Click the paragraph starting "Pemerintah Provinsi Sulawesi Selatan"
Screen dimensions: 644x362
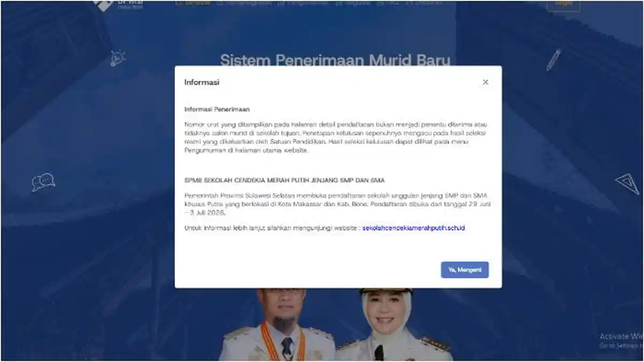pos(337,204)
